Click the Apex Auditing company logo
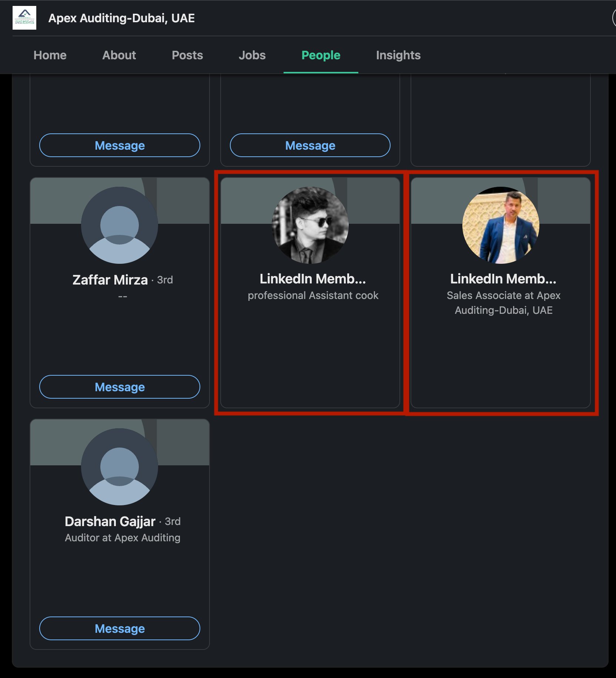 [24, 18]
